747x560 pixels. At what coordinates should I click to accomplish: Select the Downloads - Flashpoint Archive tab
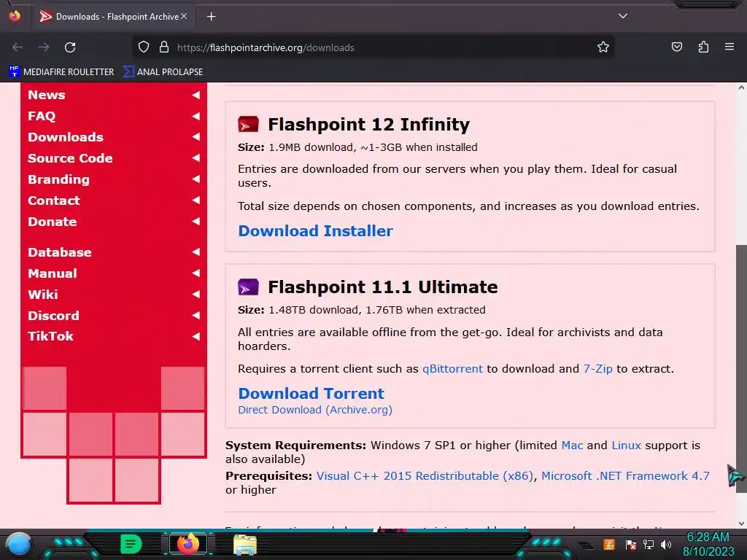coord(113,17)
